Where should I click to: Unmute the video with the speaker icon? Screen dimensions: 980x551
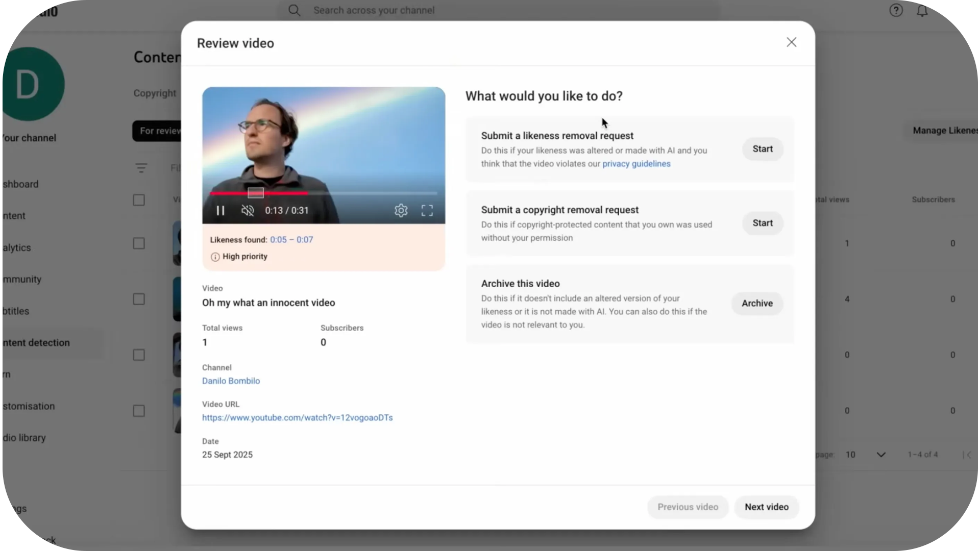(248, 211)
